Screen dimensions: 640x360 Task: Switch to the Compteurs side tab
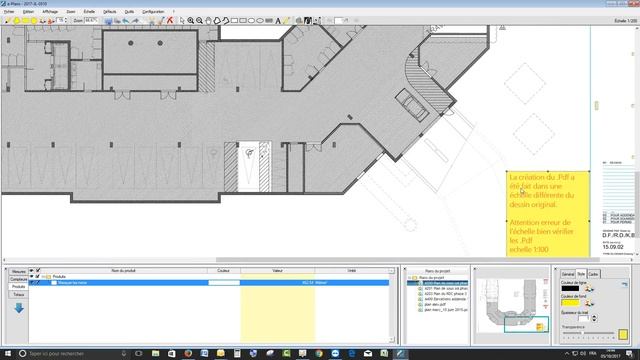18,279
